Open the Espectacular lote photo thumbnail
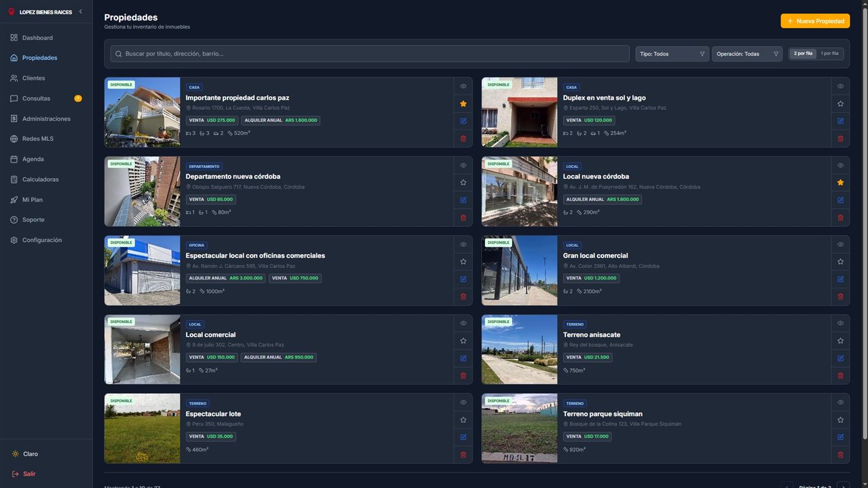The image size is (868, 488). 143,428
